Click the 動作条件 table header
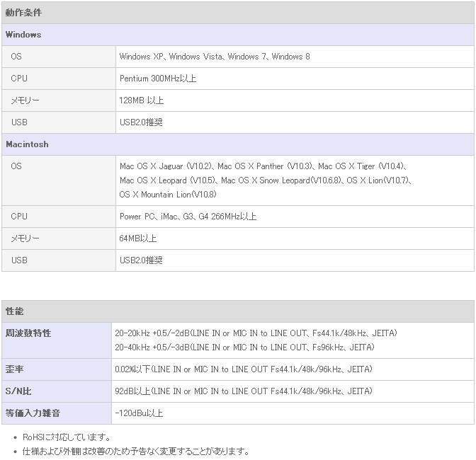Screen dimensions: 476x460 pyautogui.click(x=238, y=13)
